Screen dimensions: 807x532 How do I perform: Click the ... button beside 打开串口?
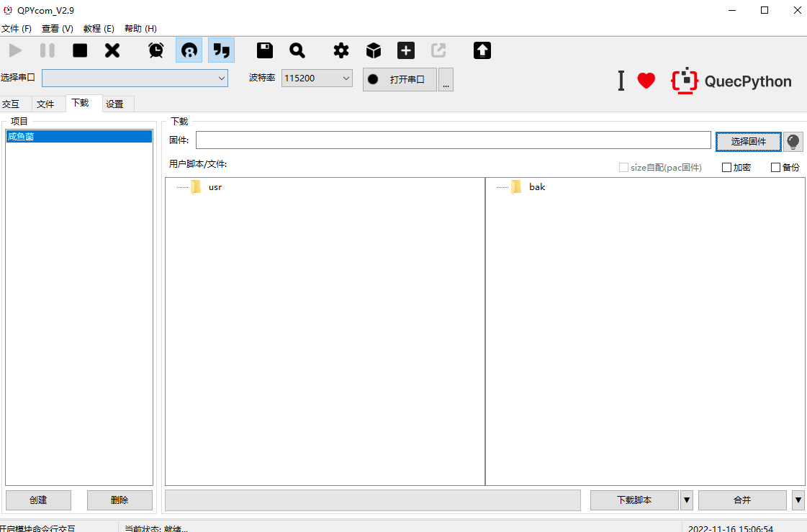pyautogui.click(x=446, y=80)
